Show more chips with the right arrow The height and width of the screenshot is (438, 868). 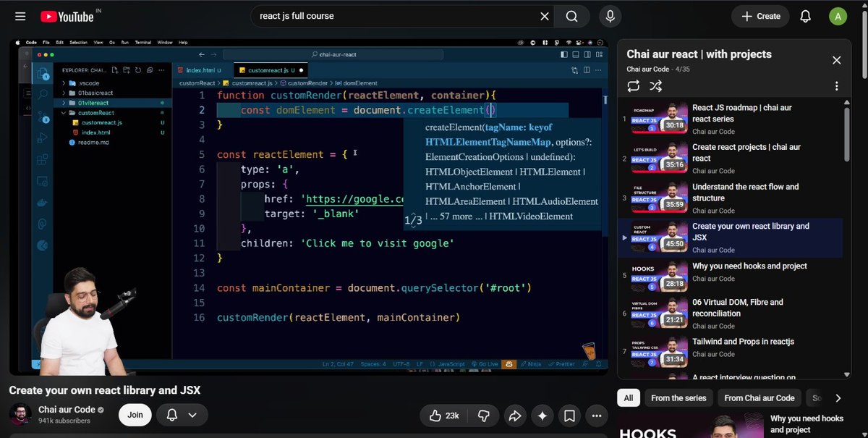[x=838, y=397]
